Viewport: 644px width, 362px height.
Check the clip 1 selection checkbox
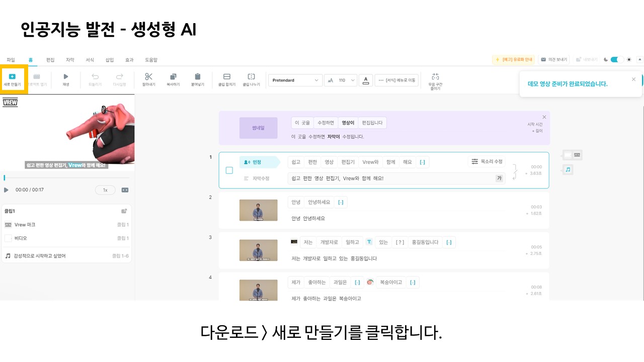(x=229, y=170)
